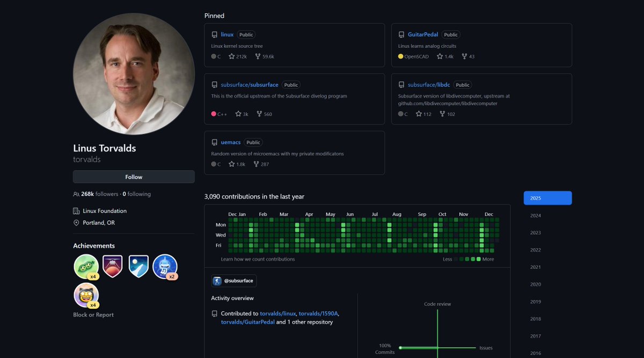Click the followers people icon

click(x=76, y=194)
